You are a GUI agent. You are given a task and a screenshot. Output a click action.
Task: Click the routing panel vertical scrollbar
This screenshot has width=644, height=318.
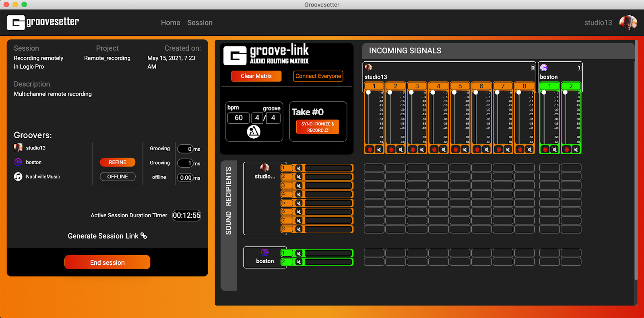click(636, 160)
